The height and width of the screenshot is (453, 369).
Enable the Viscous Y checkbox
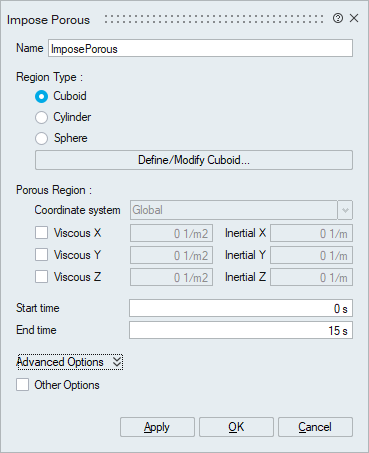(x=41, y=255)
